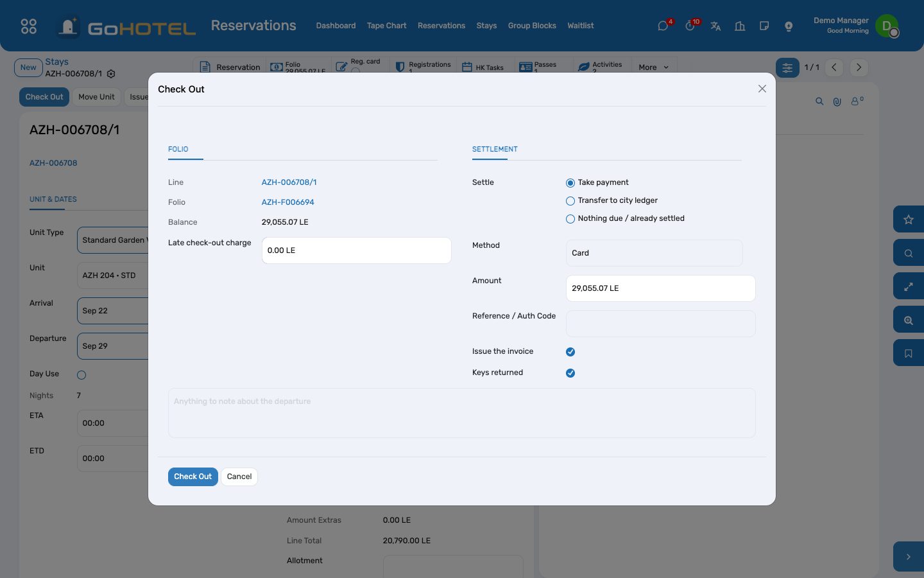
Task: Click the attachments paperclip icon
Action: pos(837,101)
